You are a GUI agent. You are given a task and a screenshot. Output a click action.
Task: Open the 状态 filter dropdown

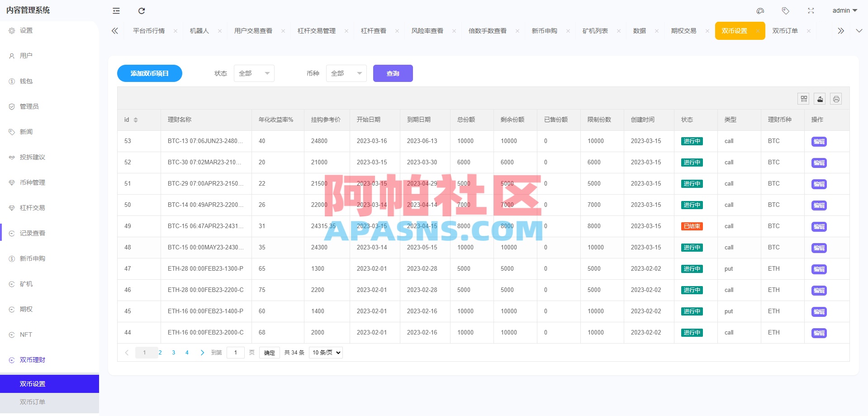click(x=254, y=73)
